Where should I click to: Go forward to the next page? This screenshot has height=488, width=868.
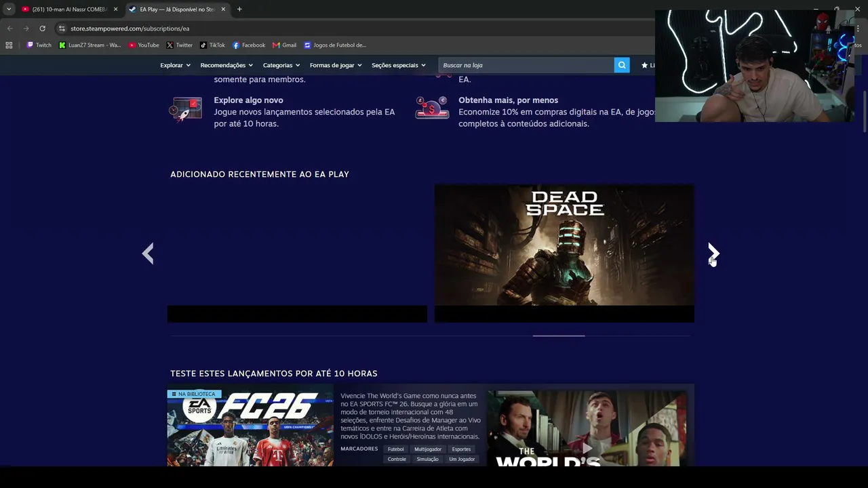click(x=26, y=28)
